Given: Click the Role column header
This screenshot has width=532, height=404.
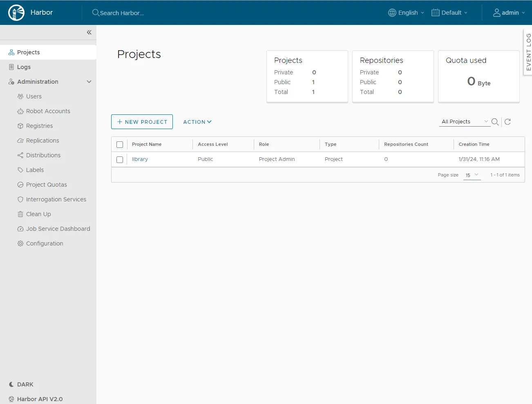Looking at the screenshot, I should point(264,144).
